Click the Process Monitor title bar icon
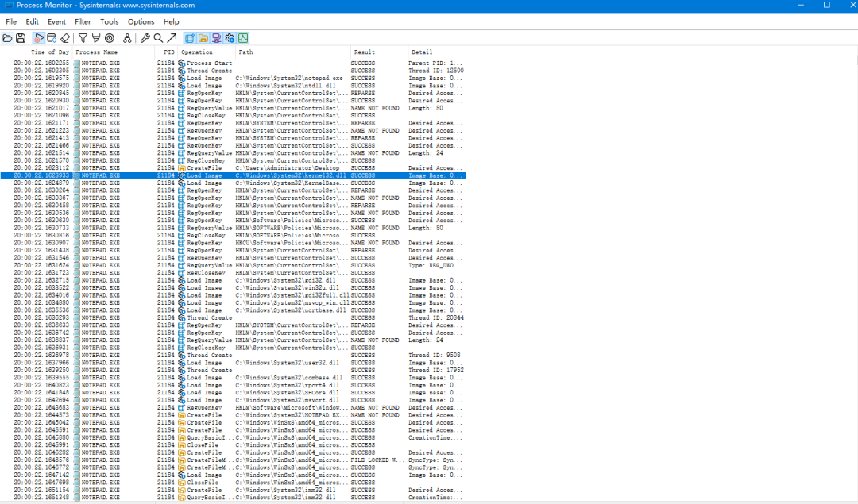858x504 pixels. pos(9,6)
